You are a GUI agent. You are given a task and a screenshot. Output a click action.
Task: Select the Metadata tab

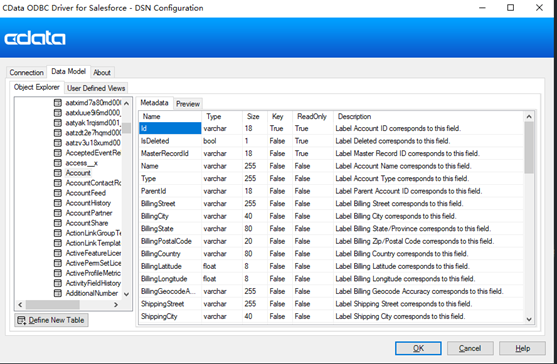154,103
